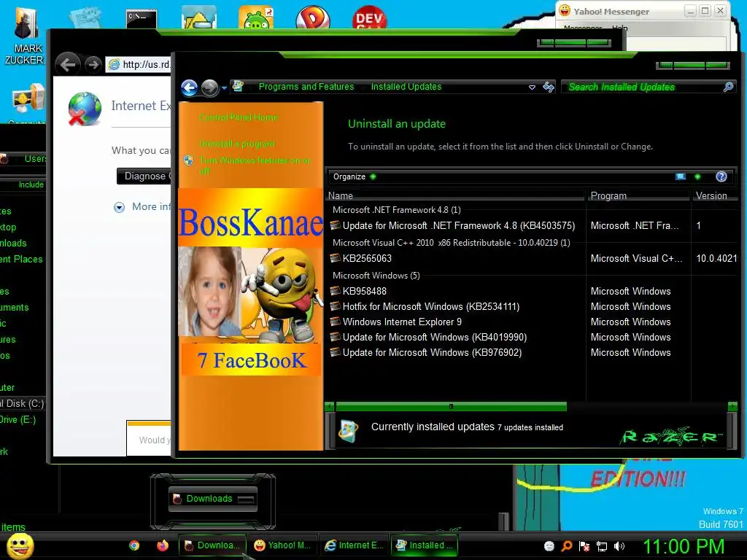The height and width of the screenshot is (560, 747).
Task: Launch Firefox from the taskbar
Action: coord(163,545)
